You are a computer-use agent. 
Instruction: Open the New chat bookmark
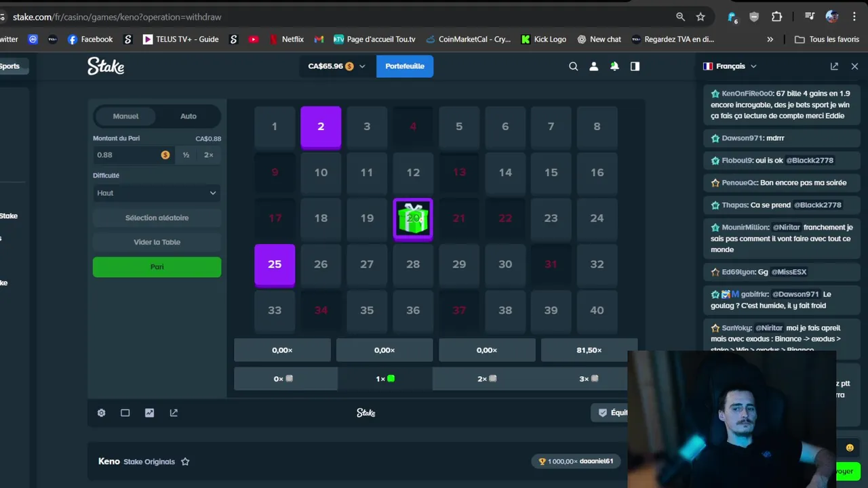pos(599,39)
